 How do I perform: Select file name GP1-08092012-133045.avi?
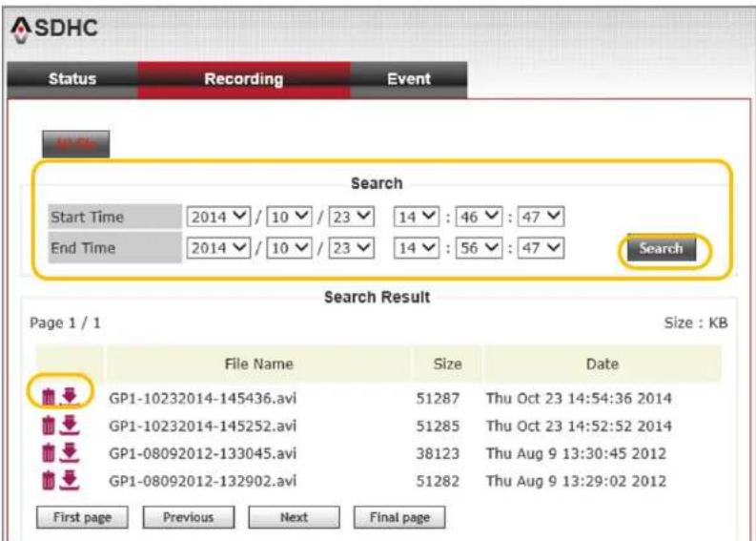(202, 453)
